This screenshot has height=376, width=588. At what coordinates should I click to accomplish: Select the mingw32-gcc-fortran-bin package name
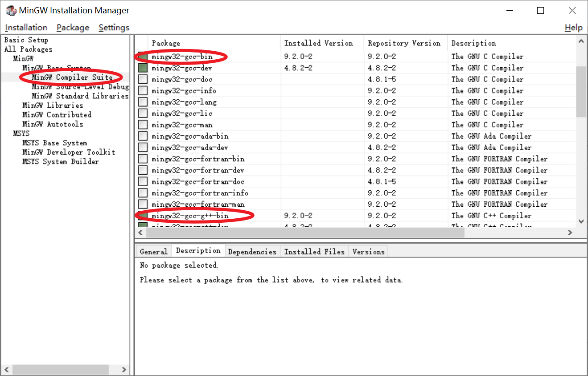198,159
